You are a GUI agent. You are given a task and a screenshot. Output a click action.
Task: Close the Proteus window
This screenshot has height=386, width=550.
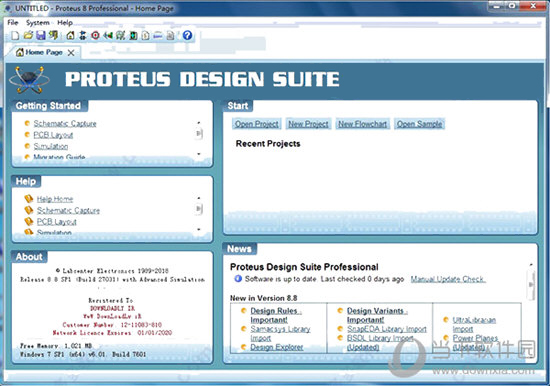coord(533,6)
